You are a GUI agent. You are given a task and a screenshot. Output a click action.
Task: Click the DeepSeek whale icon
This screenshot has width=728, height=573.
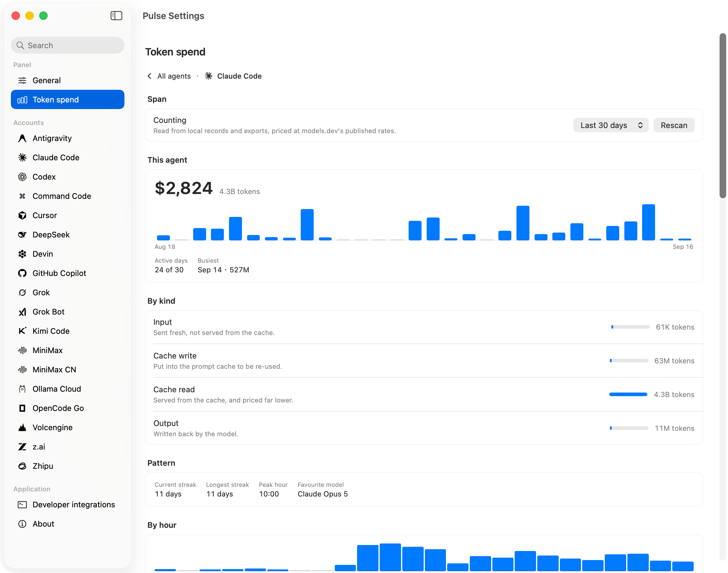tap(22, 234)
